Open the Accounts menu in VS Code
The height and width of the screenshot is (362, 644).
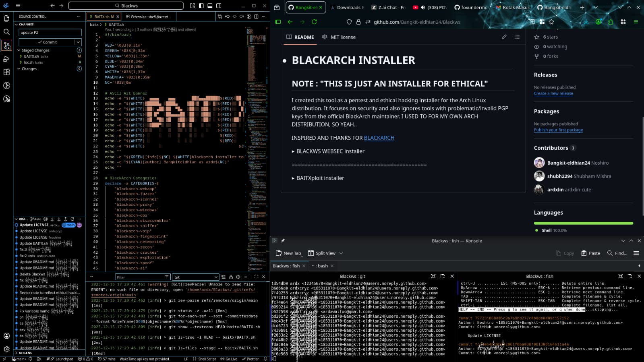click(6, 336)
